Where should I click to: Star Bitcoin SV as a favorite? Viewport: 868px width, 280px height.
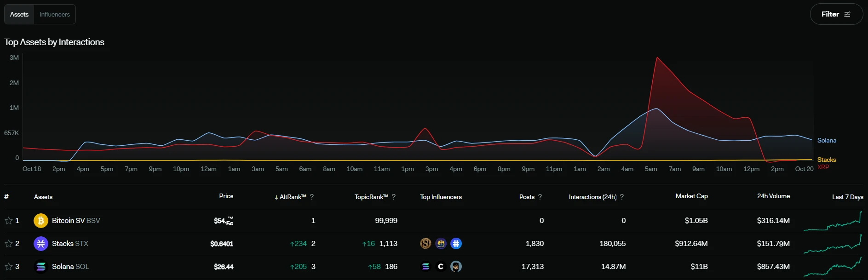coord(9,221)
